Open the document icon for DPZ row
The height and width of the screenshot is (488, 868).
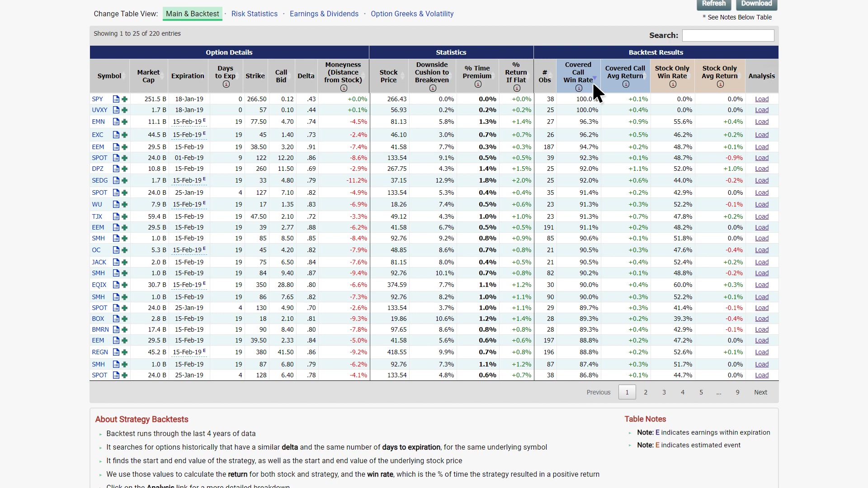(x=116, y=169)
